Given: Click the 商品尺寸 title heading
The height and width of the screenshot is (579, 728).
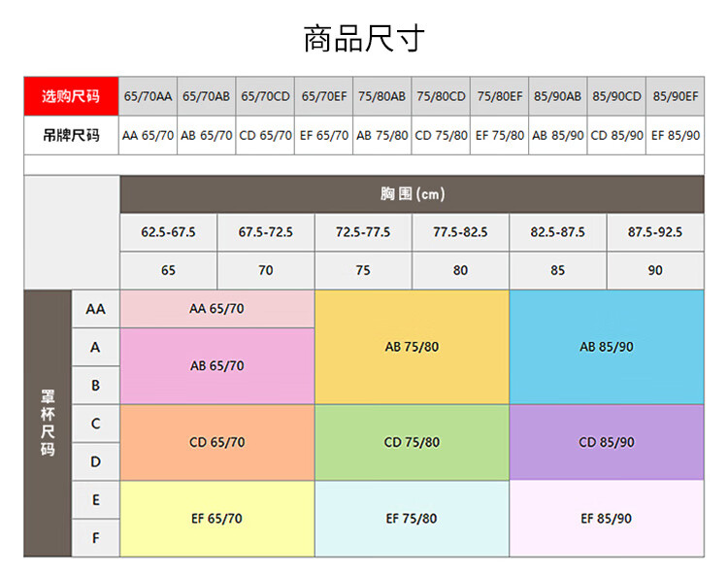Looking at the screenshot, I should [x=364, y=39].
